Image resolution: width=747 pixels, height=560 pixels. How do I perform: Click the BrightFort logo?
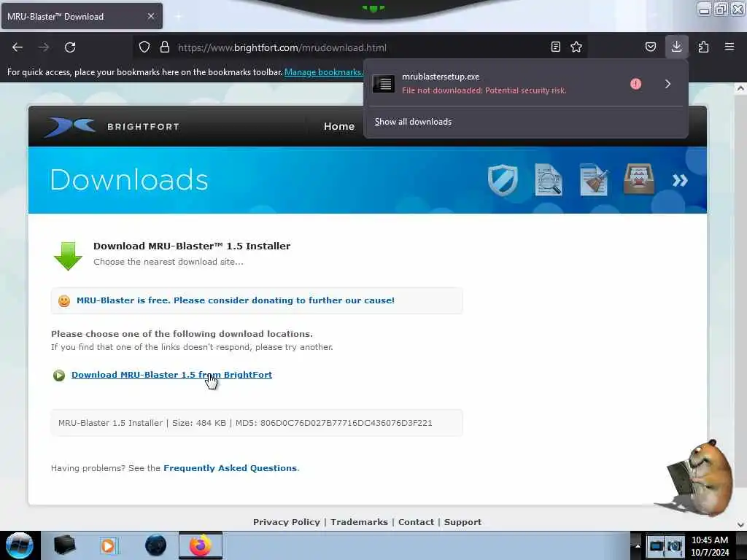pyautogui.click(x=112, y=126)
